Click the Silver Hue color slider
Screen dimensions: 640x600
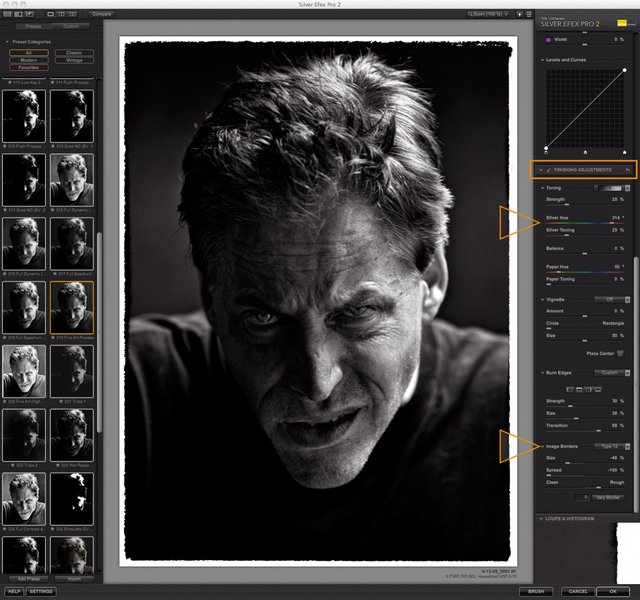point(585,222)
